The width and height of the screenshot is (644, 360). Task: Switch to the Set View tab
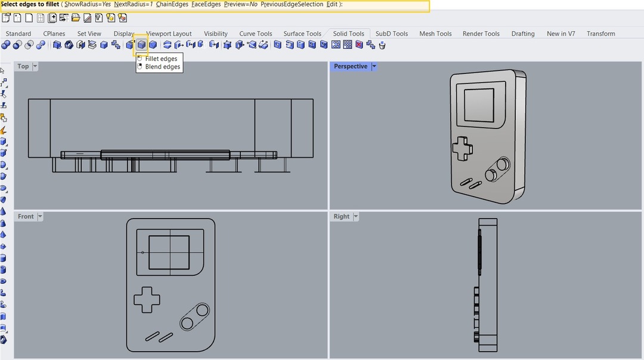pos(89,34)
